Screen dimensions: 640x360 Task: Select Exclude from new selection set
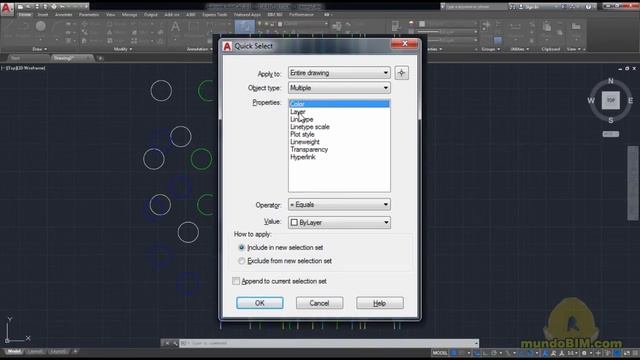tap(242, 261)
